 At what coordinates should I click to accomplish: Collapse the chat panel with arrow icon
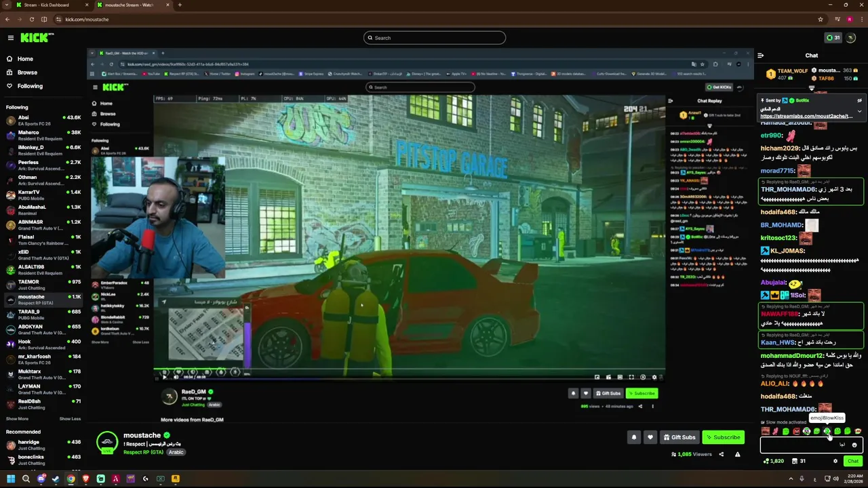760,56
